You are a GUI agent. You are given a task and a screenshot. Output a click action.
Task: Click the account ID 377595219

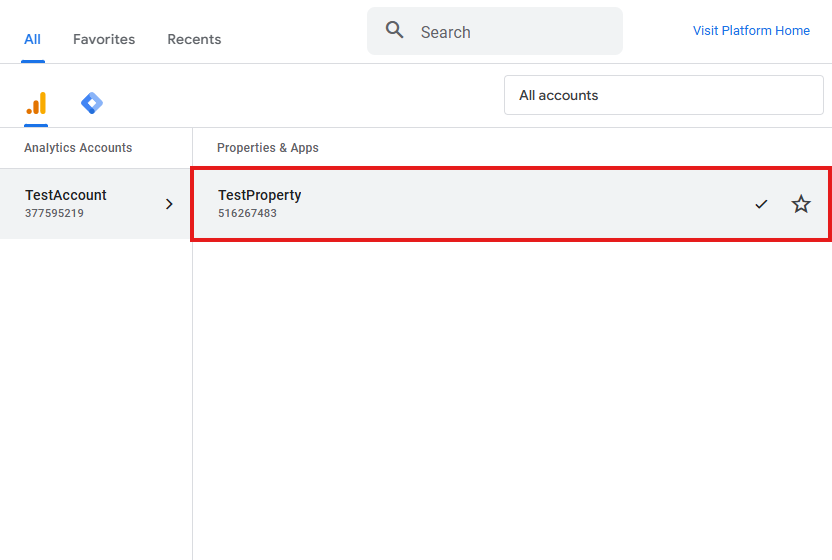click(54, 213)
